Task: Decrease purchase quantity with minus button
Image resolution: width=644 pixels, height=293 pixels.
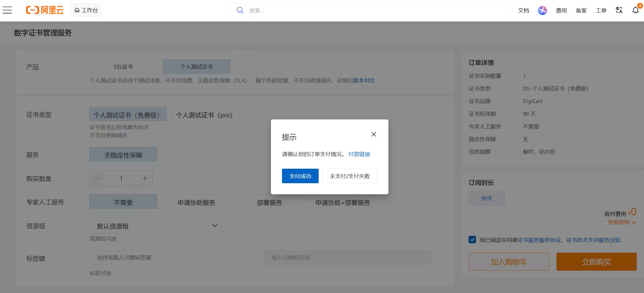Action: click(98, 178)
